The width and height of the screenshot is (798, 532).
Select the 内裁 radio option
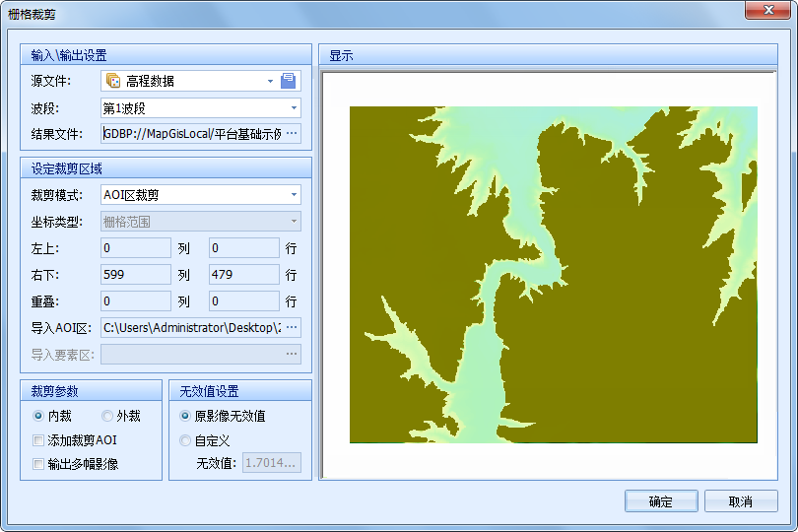coord(38,417)
